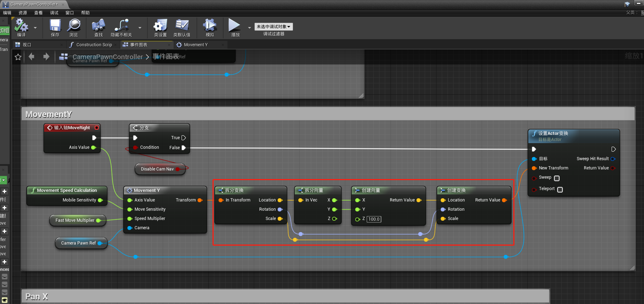644x304 pixels.
Task: Select the Disable Cam Nav variable node
Action: pos(160,169)
